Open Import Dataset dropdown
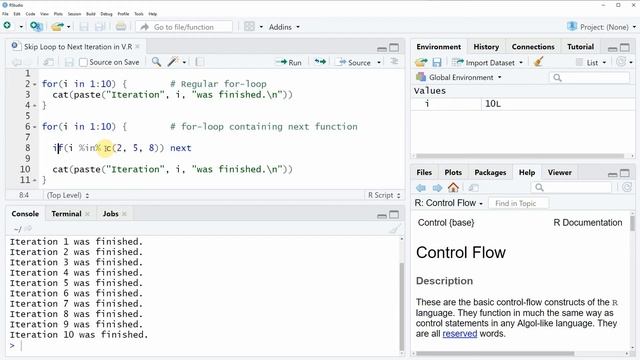 [487, 62]
